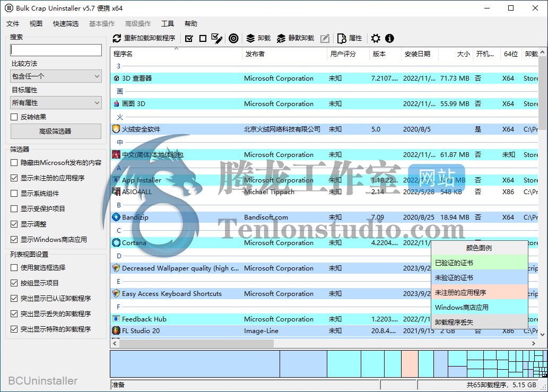
Task: Click the 未注册的应用程序 pink legend swatch
Action: click(x=479, y=292)
